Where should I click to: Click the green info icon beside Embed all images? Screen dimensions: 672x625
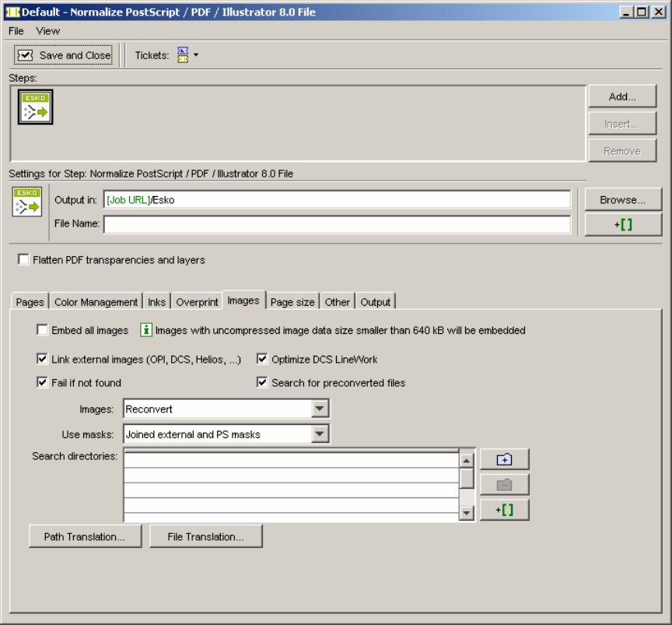pyautogui.click(x=145, y=330)
